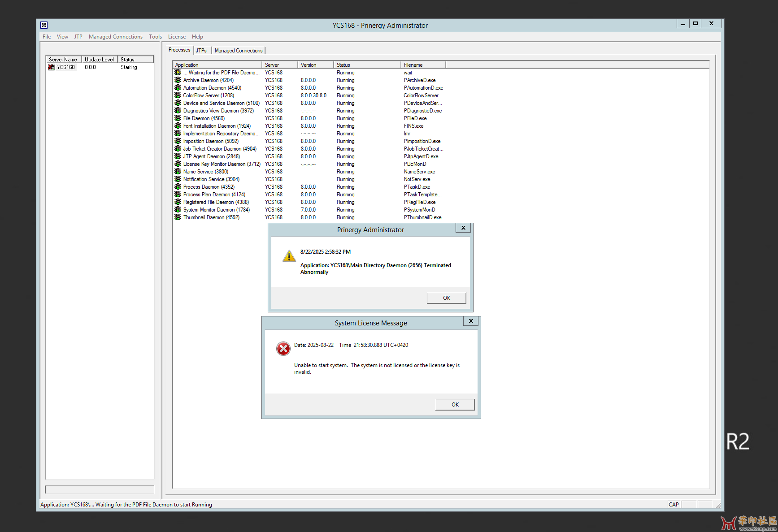Viewport: 778px width, 532px height.
Task: Click the Update Level column header
Action: 100,60
